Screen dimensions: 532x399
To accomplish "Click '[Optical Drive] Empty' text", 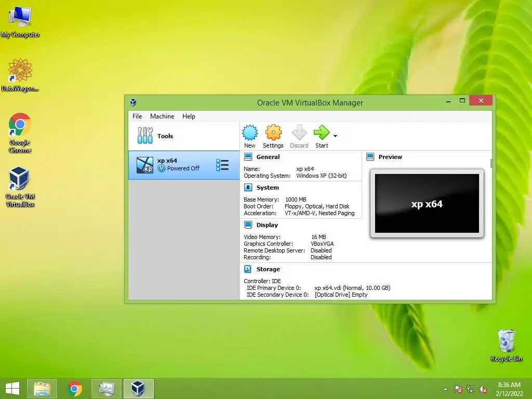I will point(341,295).
